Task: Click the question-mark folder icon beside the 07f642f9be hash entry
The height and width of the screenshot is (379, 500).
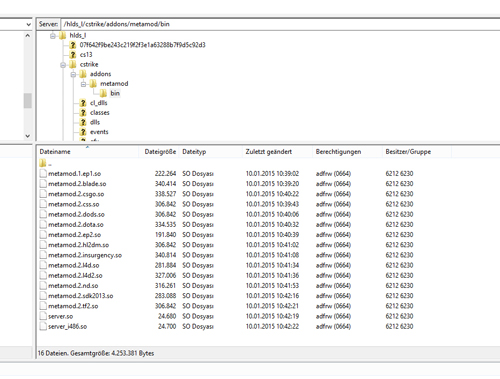Action: (73, 45)
